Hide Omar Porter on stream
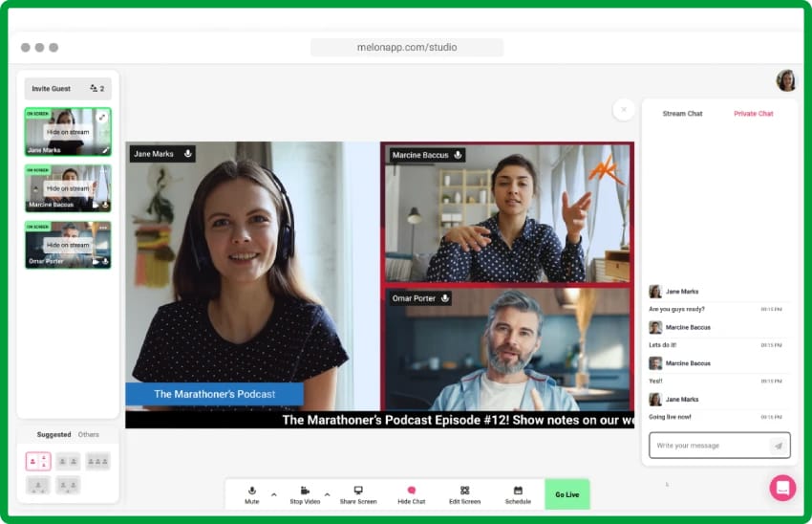Image resolution: width=812 pixels, height=524 pixels. 68,245
